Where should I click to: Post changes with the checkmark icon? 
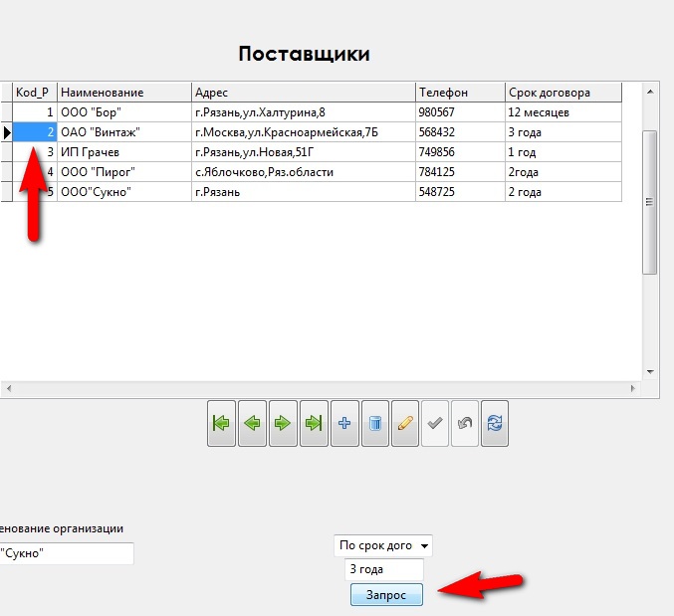(x=435, y=424)
